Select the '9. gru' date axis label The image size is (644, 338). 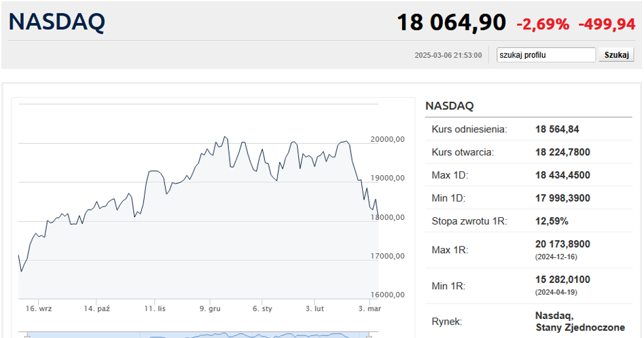pos(210,309)
